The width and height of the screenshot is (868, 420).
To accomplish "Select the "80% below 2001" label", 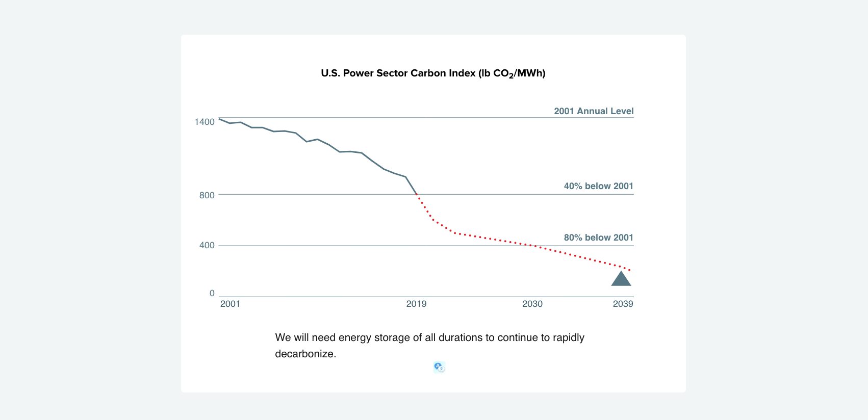I will (x=598, y=238).
